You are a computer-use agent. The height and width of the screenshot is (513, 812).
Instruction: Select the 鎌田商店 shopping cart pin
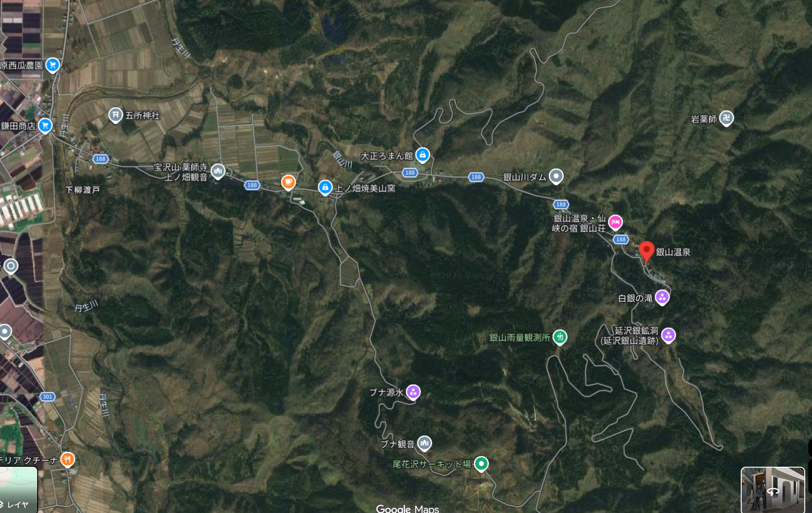[x=45, y=125]
